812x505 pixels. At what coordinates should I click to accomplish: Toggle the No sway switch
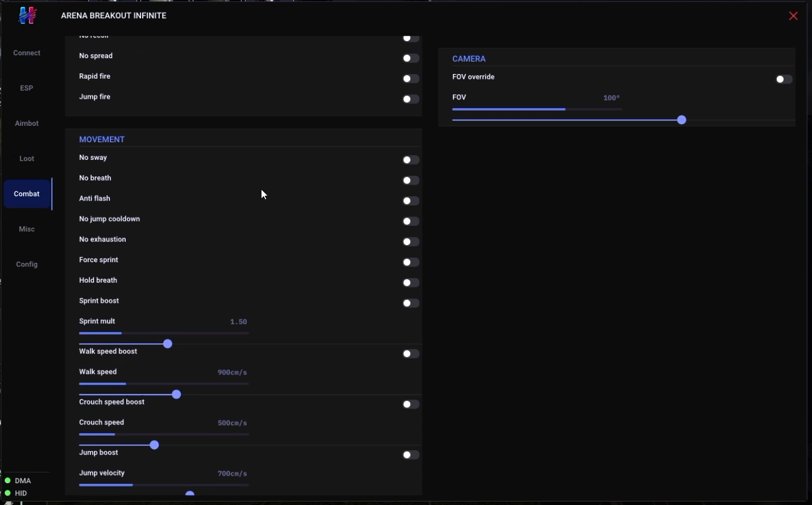coord(411,160)
